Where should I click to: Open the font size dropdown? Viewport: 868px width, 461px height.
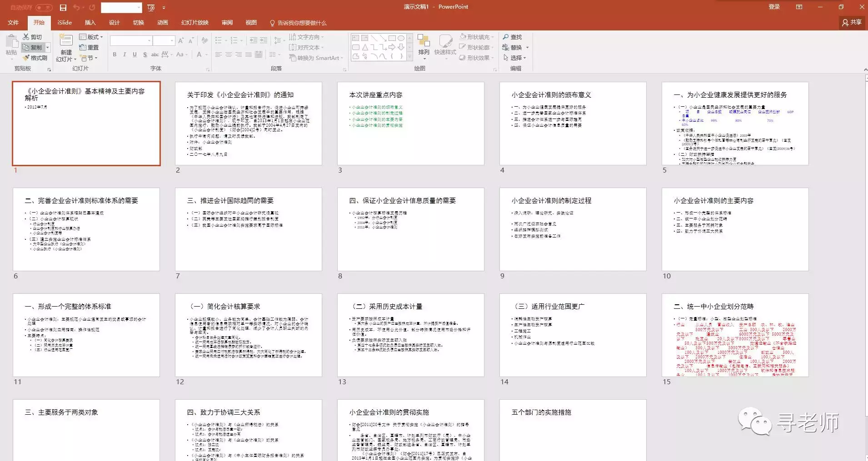pyautogui.click(x=172, y=40)
